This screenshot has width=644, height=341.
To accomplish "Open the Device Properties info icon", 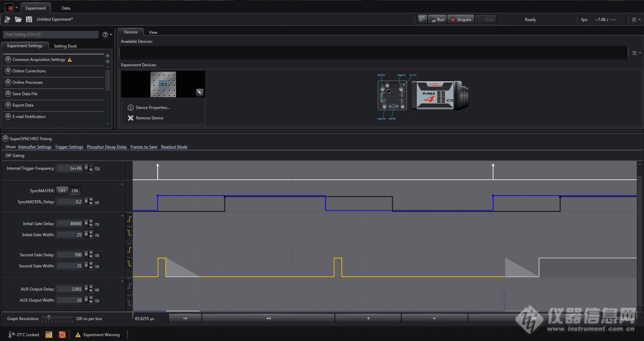I will tap(130, 107).
